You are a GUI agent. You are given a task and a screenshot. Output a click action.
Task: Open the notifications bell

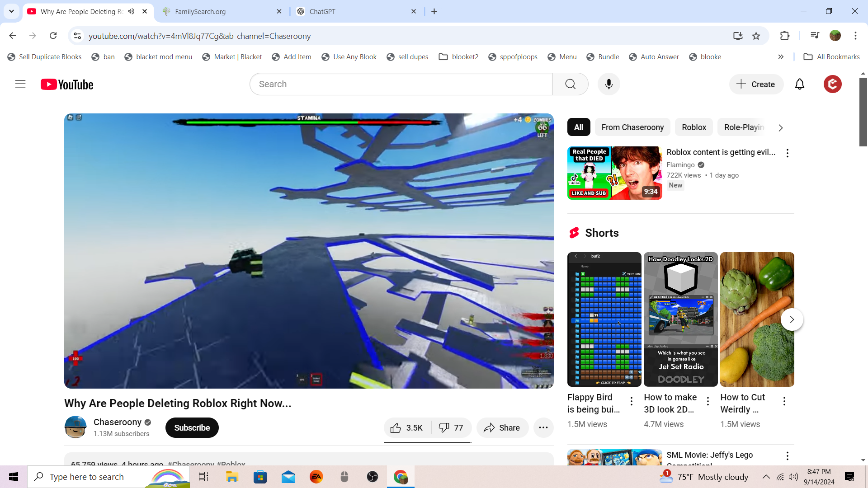799,84
